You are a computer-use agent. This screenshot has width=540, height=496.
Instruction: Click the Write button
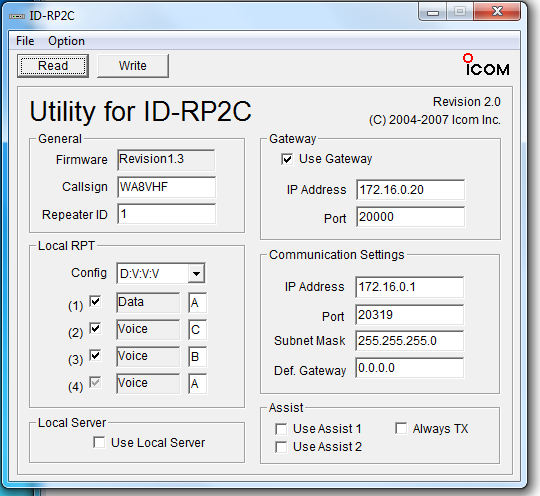pyautogui.click(x=133, y=66)
